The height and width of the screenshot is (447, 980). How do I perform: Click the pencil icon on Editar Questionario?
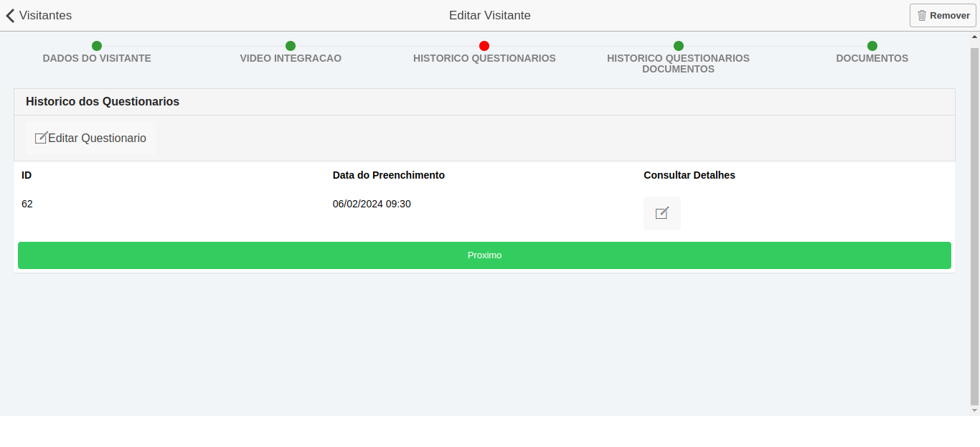tap(41, 138)
